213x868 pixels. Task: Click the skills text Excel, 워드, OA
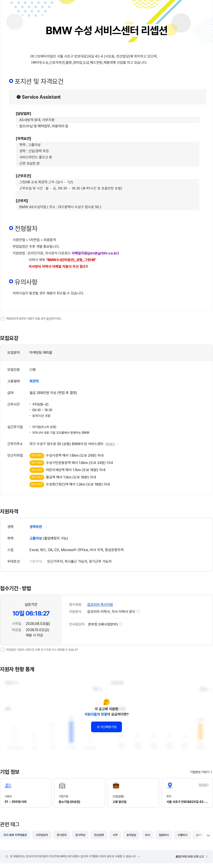click(76, 550)
